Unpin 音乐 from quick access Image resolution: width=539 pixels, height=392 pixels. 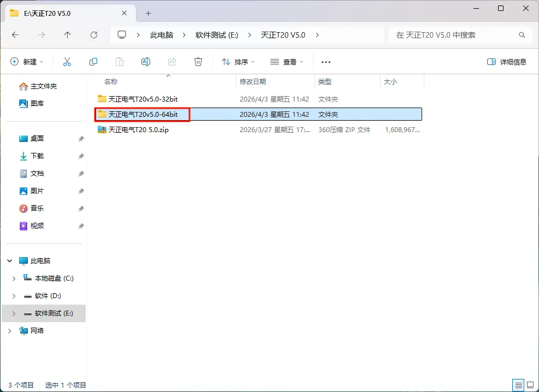[x=81, y=209]
